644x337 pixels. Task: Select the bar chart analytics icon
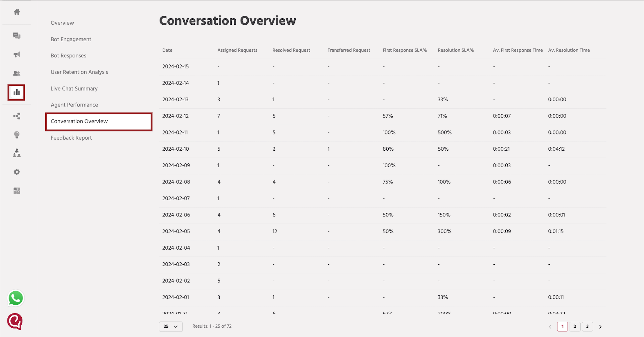coord(17,93)
